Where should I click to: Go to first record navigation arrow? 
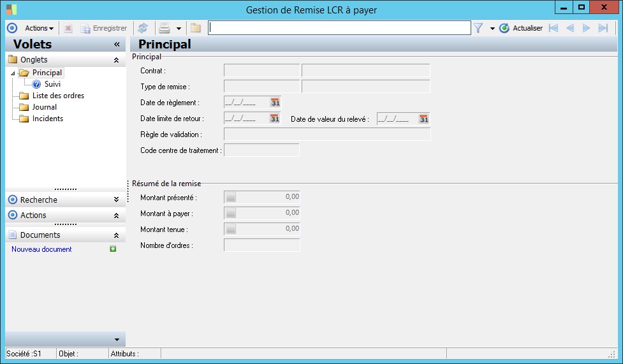click(x=553, y=28)
